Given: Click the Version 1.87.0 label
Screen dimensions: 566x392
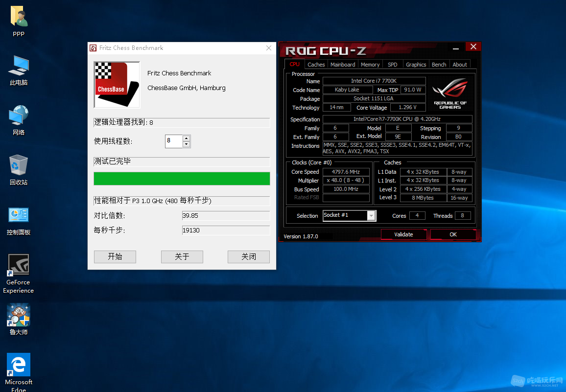Looking at the screenshot, I should [301, 236].
